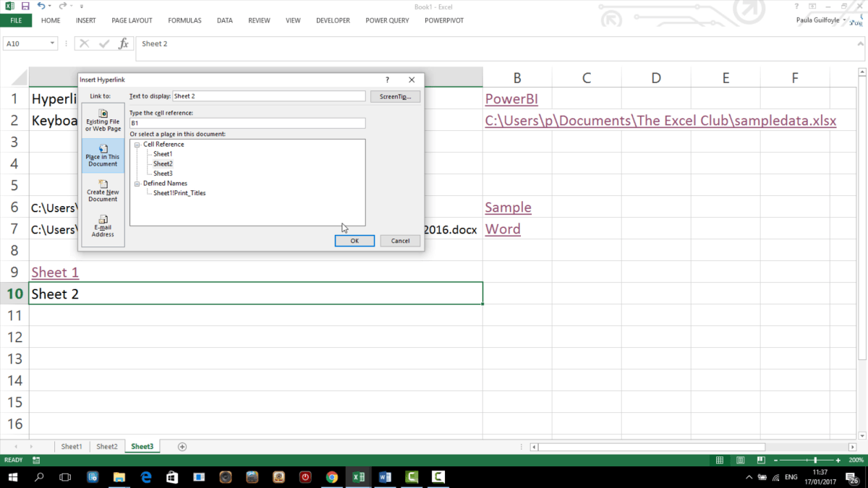Click the Cancel X icon in formula bar
The height and width of the screenshot is (488, 868).
[x=84, y=43]
